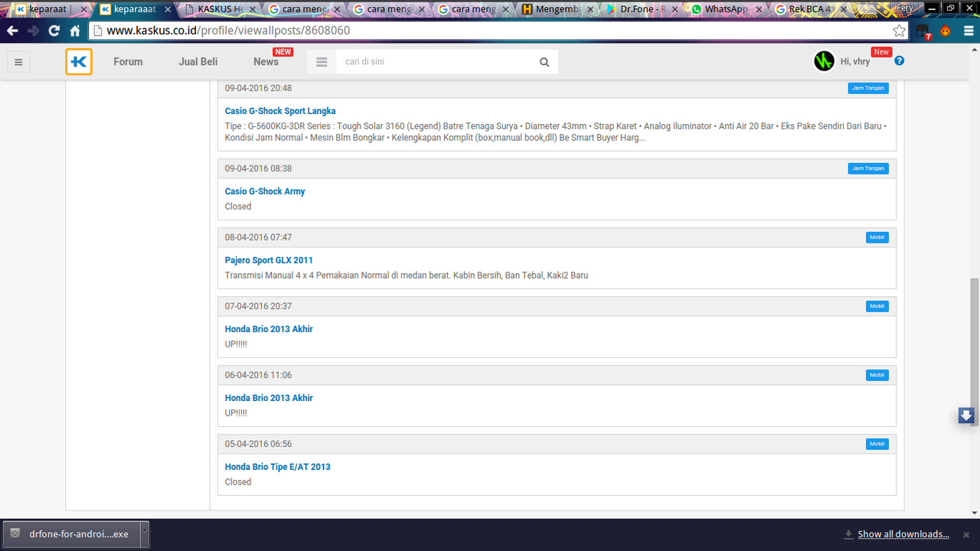Click the '05-04-2016 06:56' timestamp
980x551 pixels.
[258, 444]
